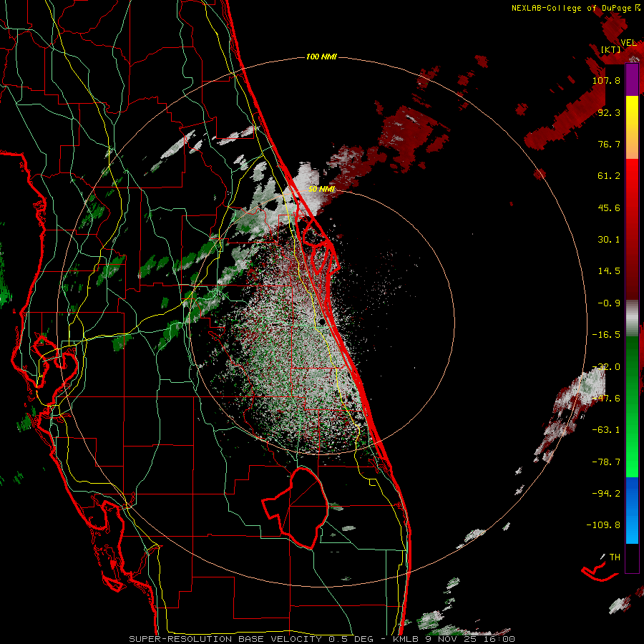The width and height of the screenshot is (644, 644).
Task: Select the 45.6 legend value
Action: pos(609,208)
